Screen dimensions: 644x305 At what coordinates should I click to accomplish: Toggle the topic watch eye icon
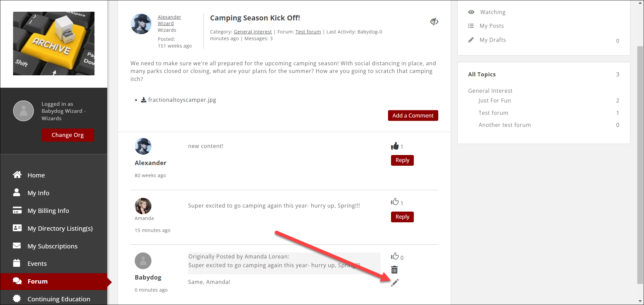[x=434, y=22]
